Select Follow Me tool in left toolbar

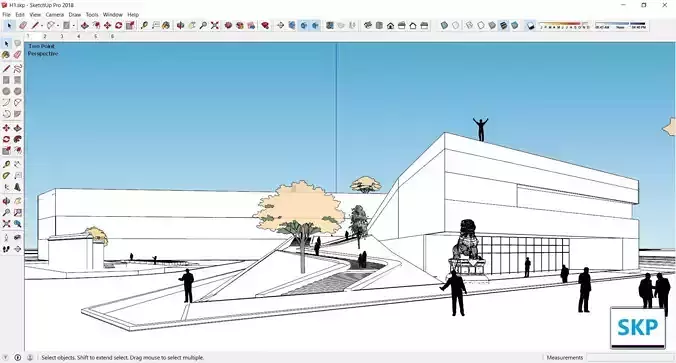17,139
